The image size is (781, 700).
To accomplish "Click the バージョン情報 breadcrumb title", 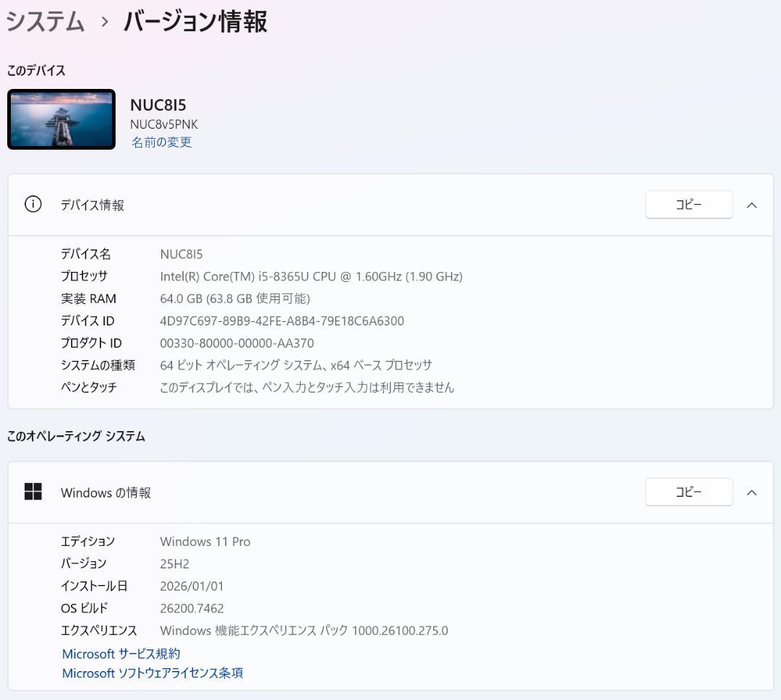I will pos(194,22).
